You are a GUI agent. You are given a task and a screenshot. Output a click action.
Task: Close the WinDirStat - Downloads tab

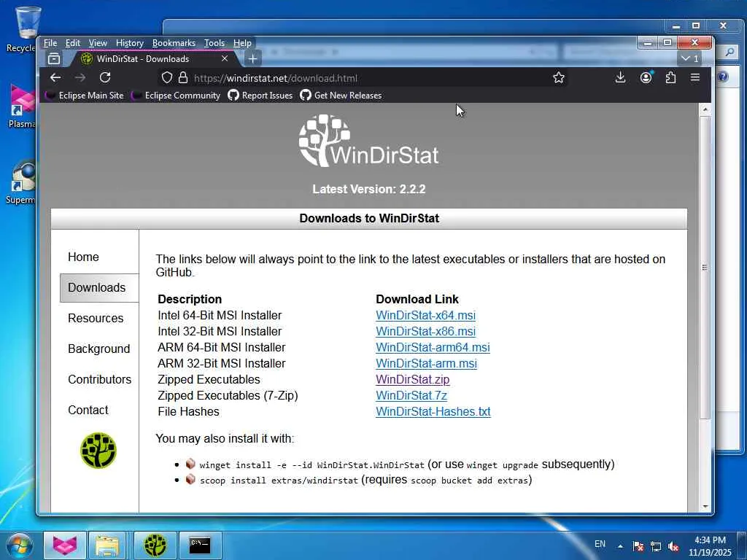coord(225,58)
